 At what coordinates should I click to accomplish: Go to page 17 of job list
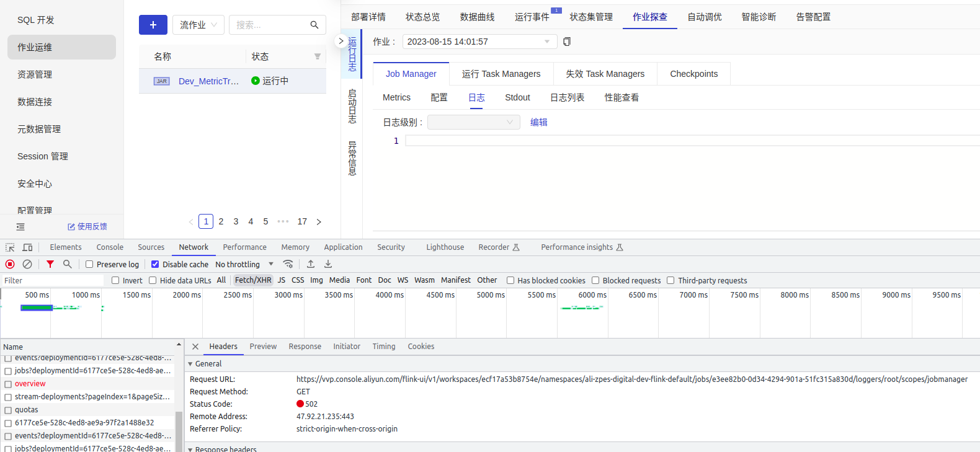point(302,221)
